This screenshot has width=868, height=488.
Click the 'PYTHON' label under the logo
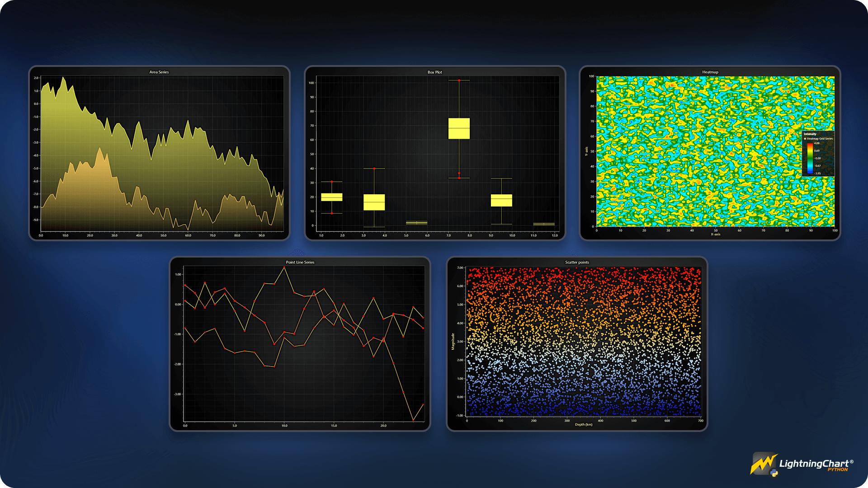point(838,470)
